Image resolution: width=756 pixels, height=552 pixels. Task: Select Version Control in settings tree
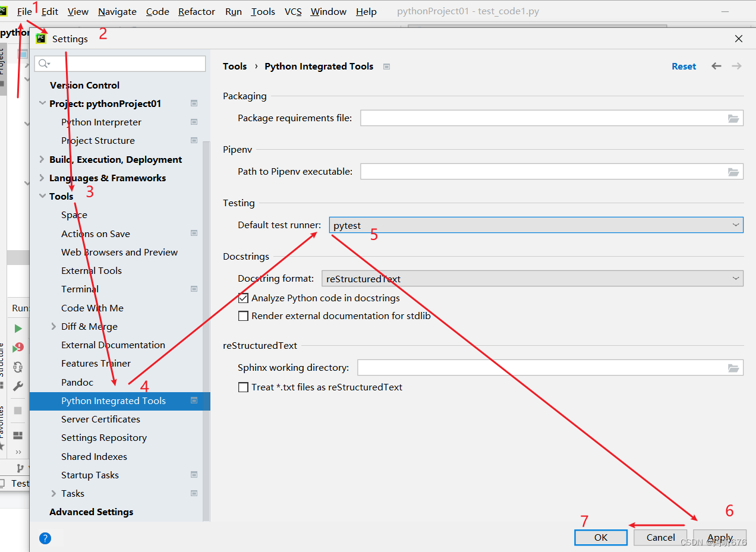(84, 85)
